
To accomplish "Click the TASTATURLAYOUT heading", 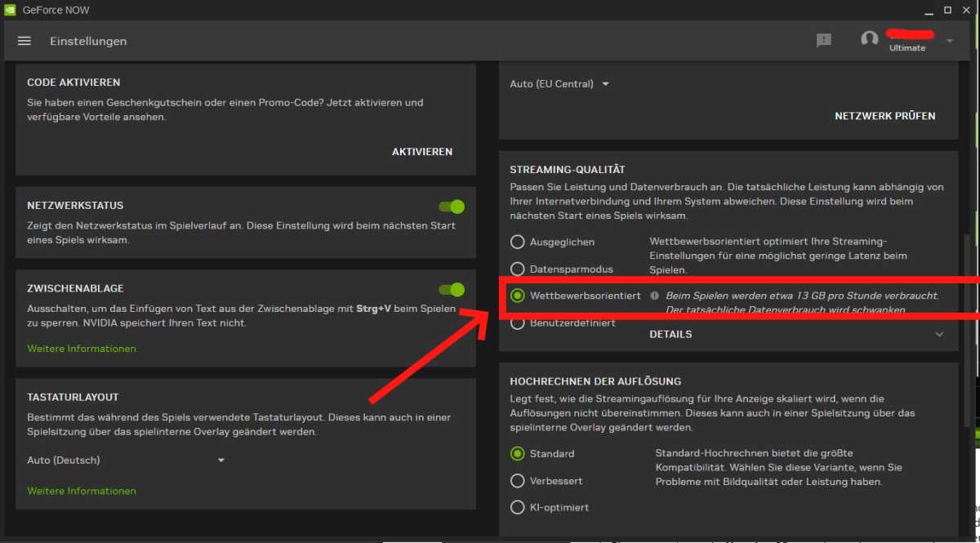I will (73, 396).
